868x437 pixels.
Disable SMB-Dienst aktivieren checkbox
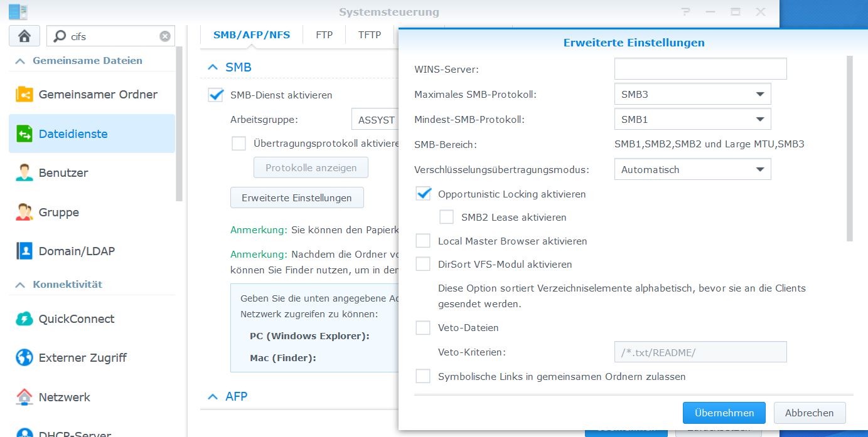pyautogui.click(x=216, y=95)
